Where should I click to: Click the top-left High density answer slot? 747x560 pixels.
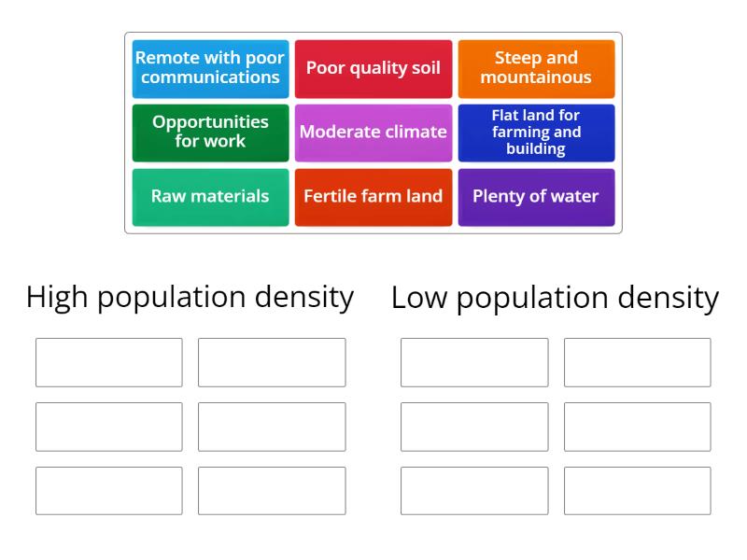pos(108,362)
